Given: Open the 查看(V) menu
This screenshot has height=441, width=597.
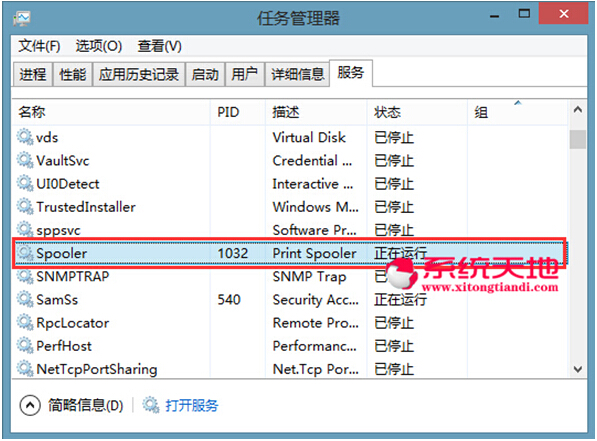Looking at the screenshot, I should (160, 46).
